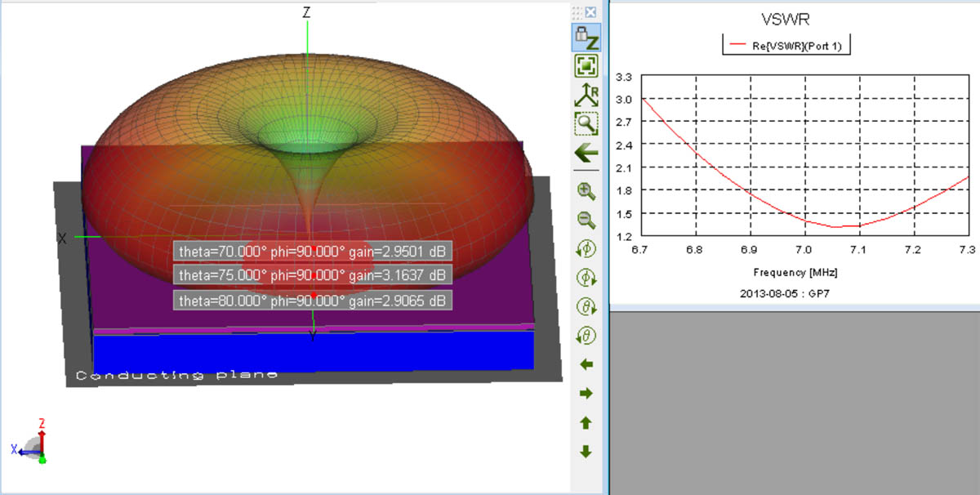
Task: Click the Z axis label above pattern
Action: (307, 12)
